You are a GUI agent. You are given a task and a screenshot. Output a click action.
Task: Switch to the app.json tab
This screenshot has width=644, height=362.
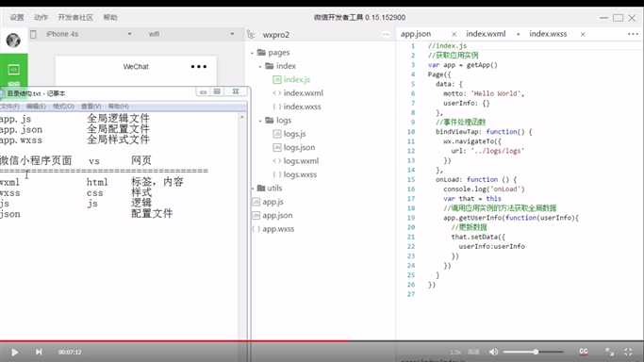tap(416, 34)
